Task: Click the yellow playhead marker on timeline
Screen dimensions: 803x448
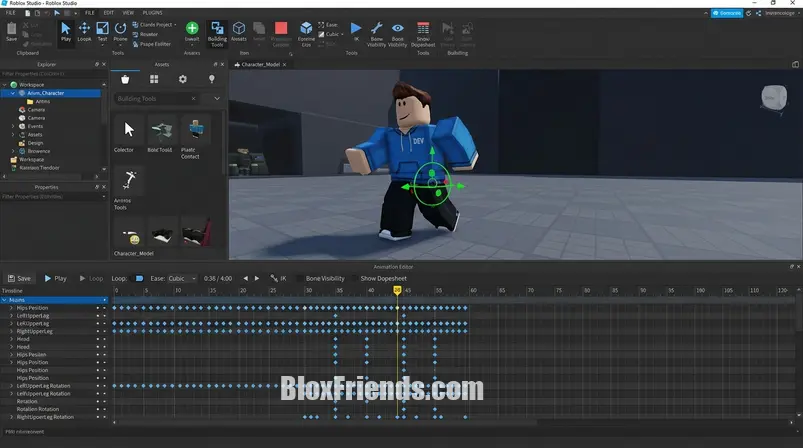Action: (397, 290)
